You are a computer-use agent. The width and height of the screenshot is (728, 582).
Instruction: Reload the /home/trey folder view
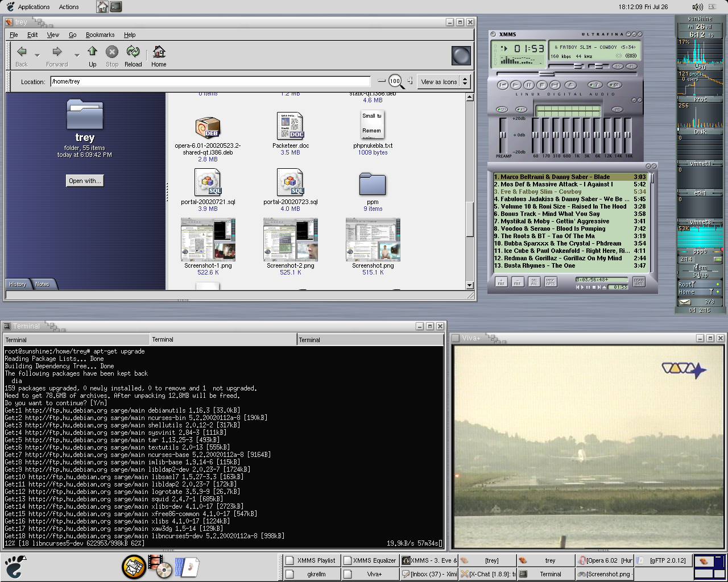[x=133, y=56]
